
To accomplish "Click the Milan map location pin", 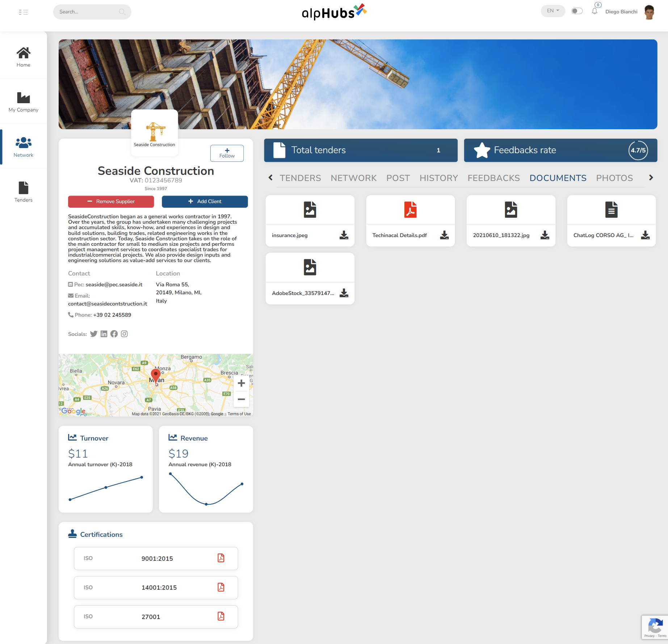I will [x=156, y=376].
